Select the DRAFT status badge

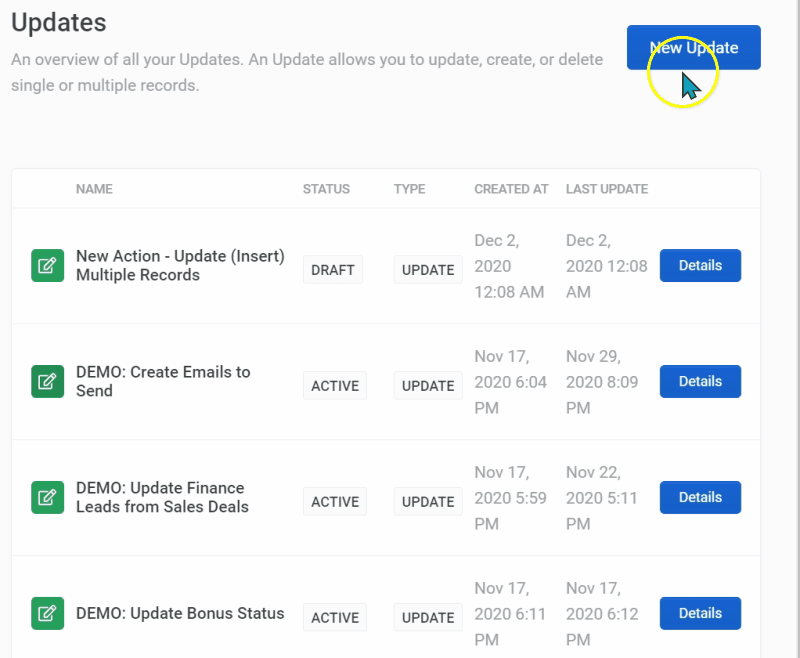(333, 270)
